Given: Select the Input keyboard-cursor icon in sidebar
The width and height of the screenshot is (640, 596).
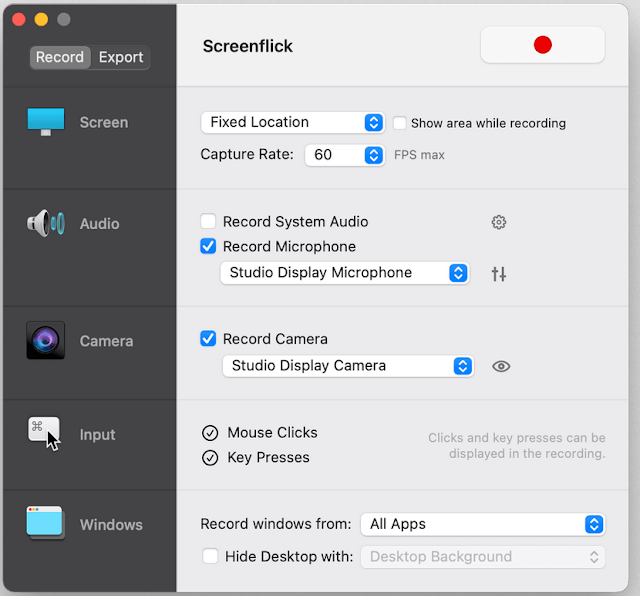Looking at the screenshot, I should pos(44,434).
